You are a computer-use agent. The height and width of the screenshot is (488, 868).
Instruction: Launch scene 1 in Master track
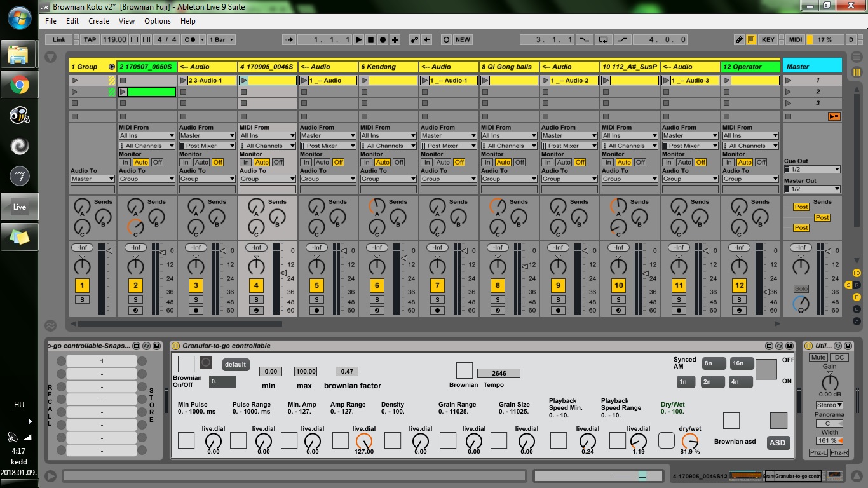click(789, 81)
